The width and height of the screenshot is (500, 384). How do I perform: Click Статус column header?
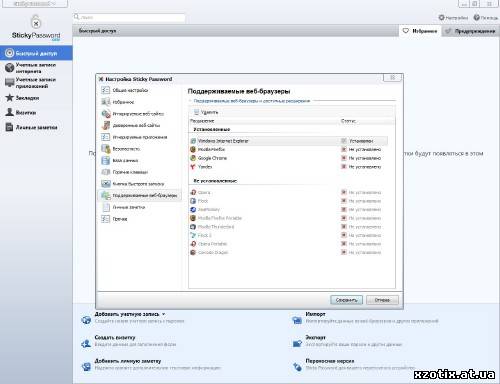[348, 121]
